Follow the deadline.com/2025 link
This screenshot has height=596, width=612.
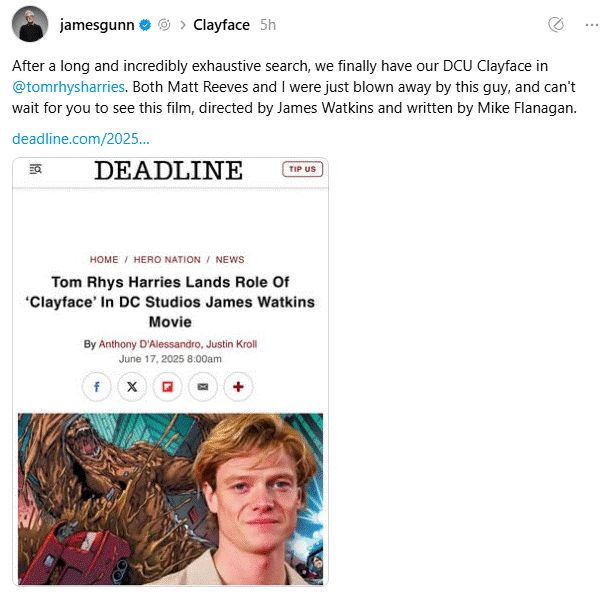(81, 139)
